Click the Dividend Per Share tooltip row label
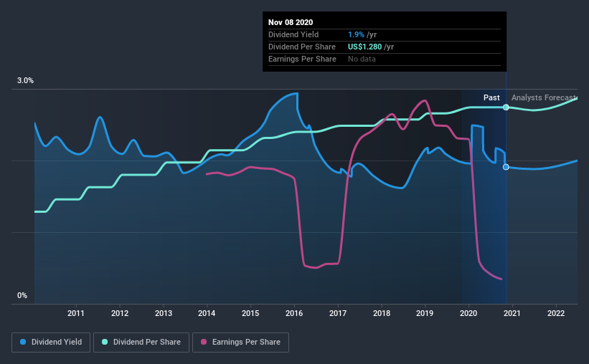This screenshot has width=589, height=364. pyautogui.click(x=302, y=47)
